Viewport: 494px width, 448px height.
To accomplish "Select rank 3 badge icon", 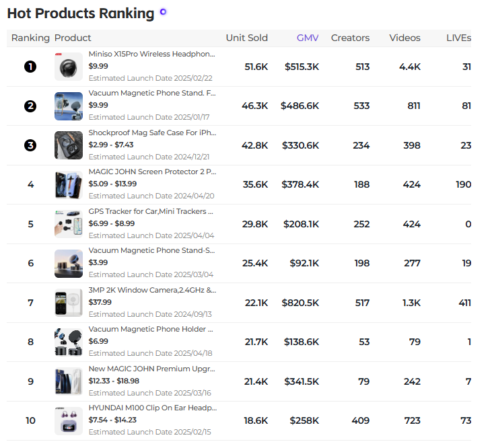I will click(x=30, y=145).
